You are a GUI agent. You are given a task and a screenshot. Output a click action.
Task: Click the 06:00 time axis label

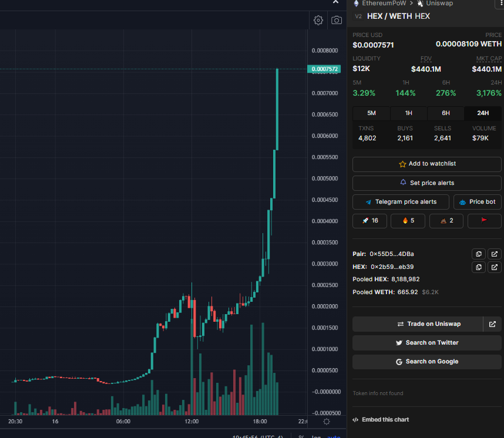point(123,422)
